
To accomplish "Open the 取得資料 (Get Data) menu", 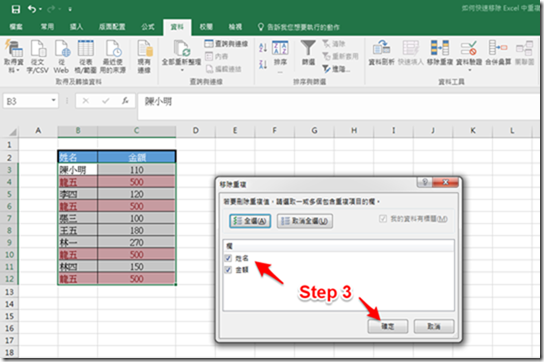I will coord(13,56).
